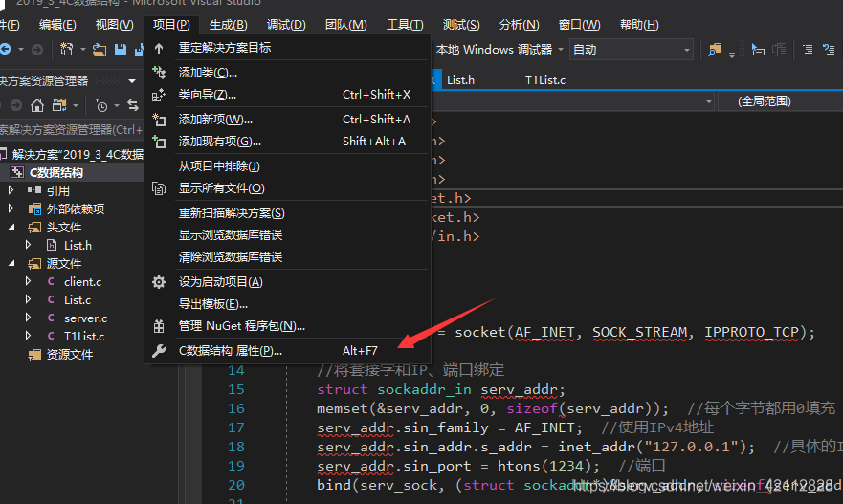Select List.c in solution explorer

pos(78,300)
